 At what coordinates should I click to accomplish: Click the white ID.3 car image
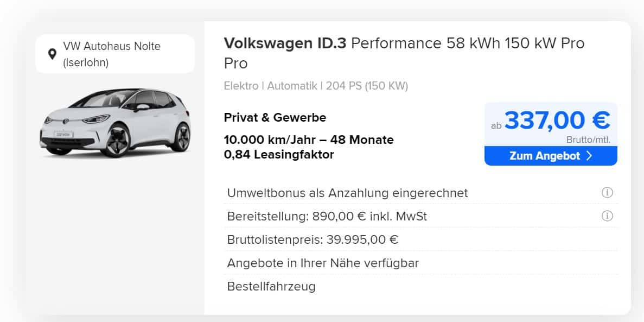(116, 123)
